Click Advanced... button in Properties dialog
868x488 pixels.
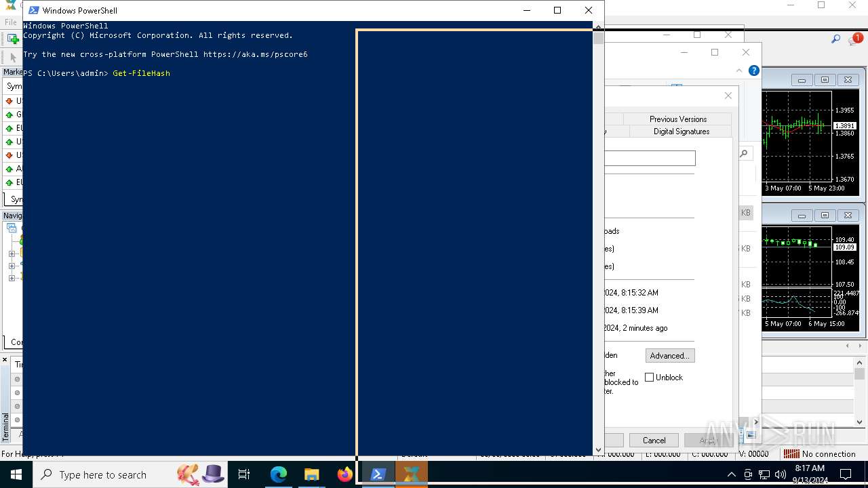point(669,356)
